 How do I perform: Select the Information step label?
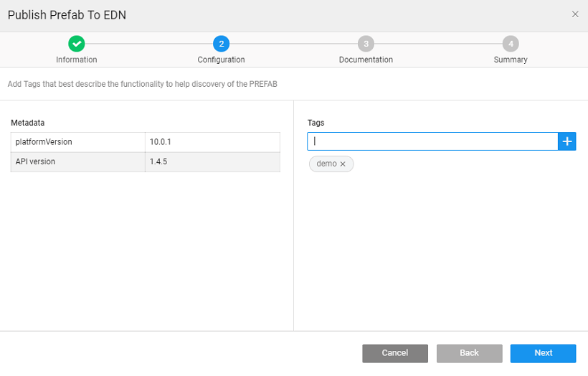point(77,60)
